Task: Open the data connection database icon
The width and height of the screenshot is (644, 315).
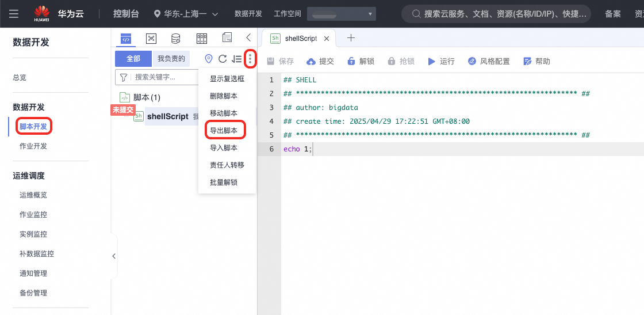Action: coord(176,39)
